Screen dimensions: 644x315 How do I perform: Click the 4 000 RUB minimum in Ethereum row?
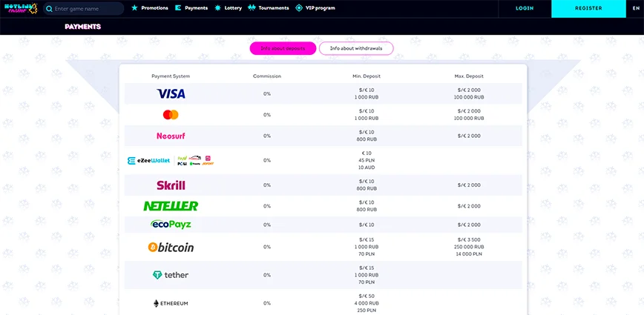click(367, 304)
